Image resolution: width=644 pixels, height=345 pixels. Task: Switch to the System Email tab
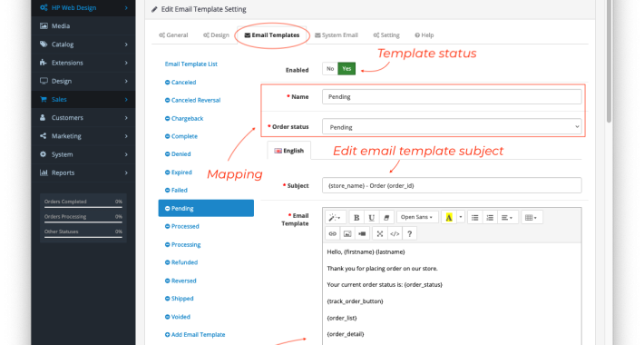pyautogui.click(x=337, y=35)
